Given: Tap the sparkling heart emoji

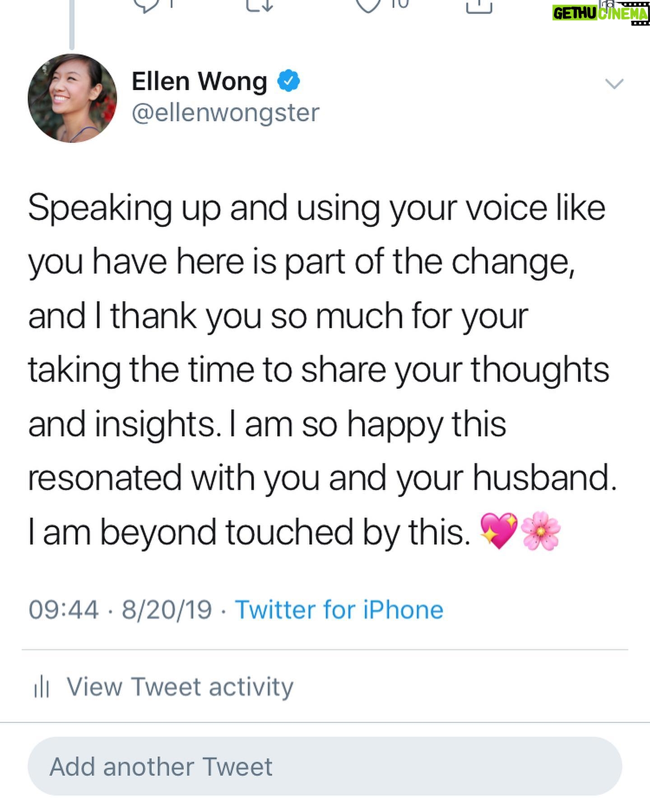Looking at the screenshot, I should (498, 531).
